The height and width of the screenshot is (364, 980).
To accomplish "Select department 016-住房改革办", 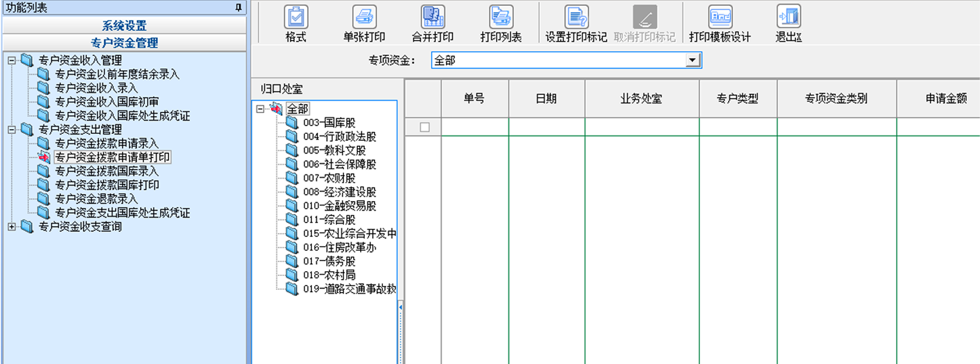I will click(x=340, y=247).
